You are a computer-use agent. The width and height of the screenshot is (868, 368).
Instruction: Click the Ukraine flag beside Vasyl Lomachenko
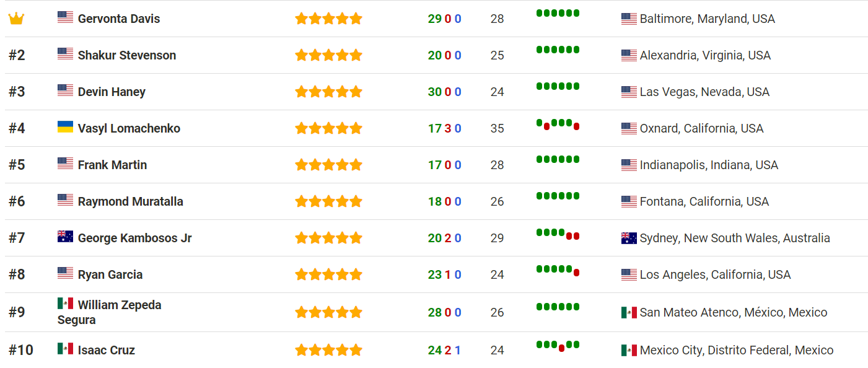65,126
